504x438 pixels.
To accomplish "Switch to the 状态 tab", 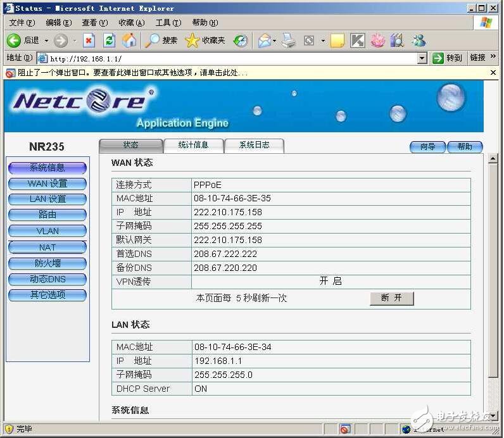I will pos(131,146).
